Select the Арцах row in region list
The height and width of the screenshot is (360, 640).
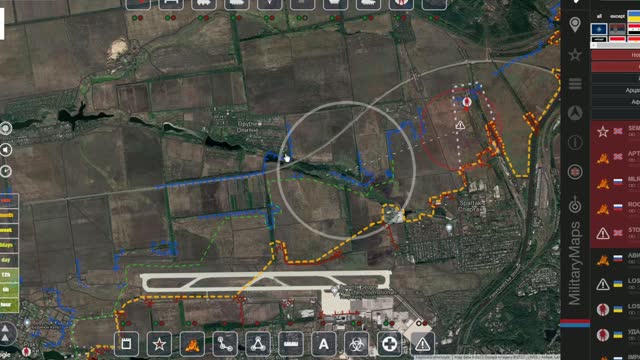tap(616, 90)
